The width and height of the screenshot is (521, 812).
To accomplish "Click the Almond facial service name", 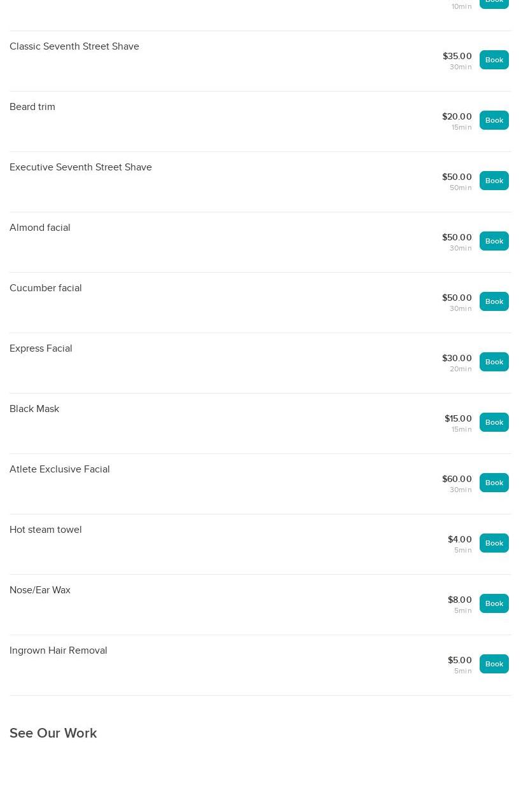I will (40, 228).
